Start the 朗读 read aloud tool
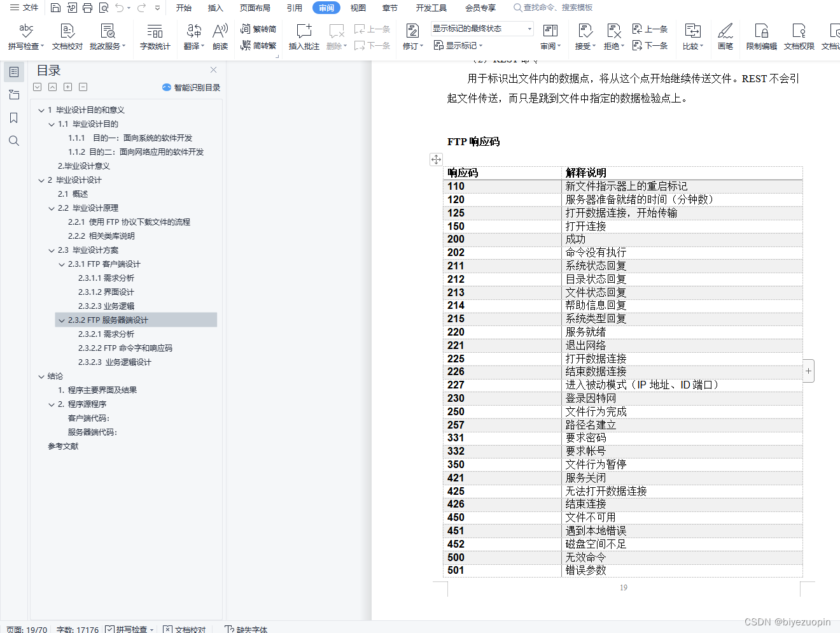The height and width of the screenshot is (633, 840). [220, 37]
